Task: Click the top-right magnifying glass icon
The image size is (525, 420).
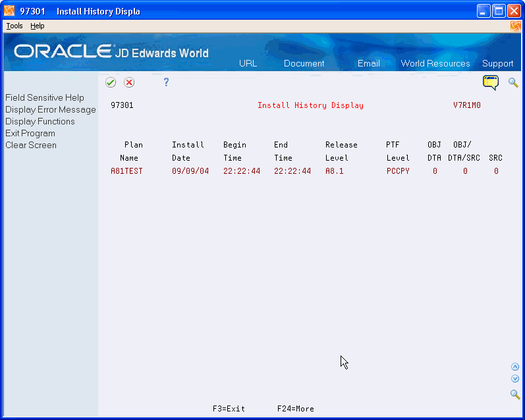Action: [513, 82]
